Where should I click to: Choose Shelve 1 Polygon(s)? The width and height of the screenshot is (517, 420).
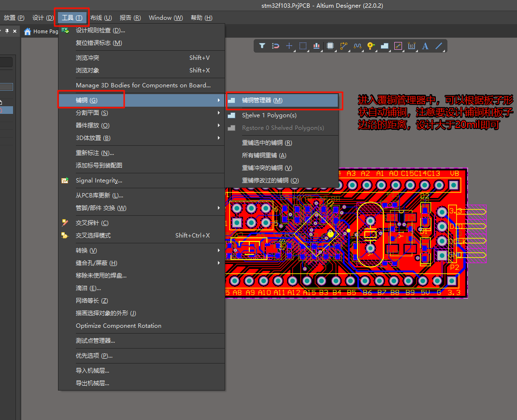click(x=282, y=115)
